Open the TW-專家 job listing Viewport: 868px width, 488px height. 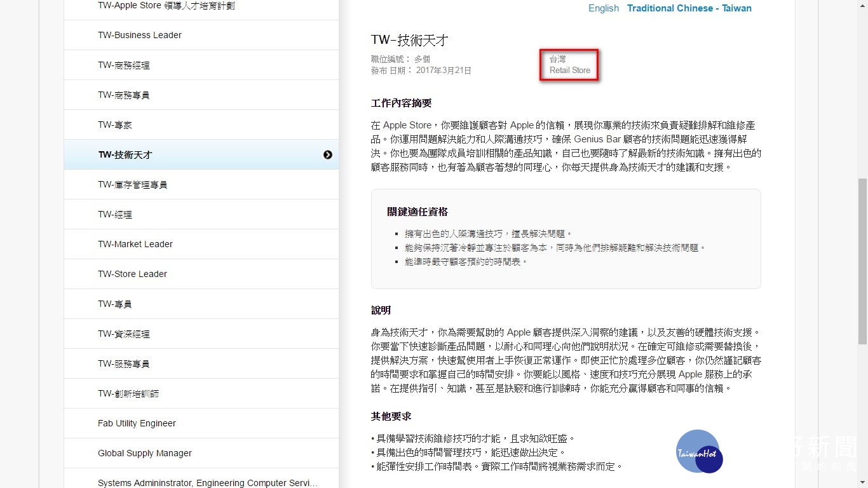tap(201, 125)
